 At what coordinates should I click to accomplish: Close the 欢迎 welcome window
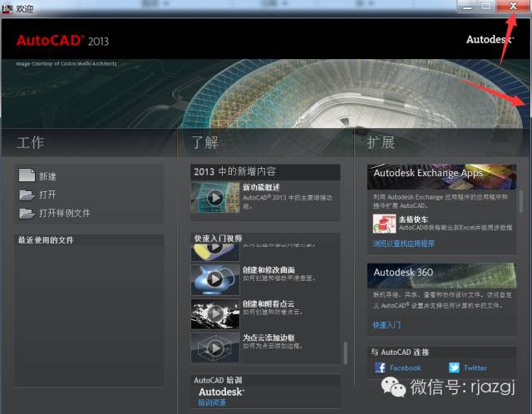[511, 6]
